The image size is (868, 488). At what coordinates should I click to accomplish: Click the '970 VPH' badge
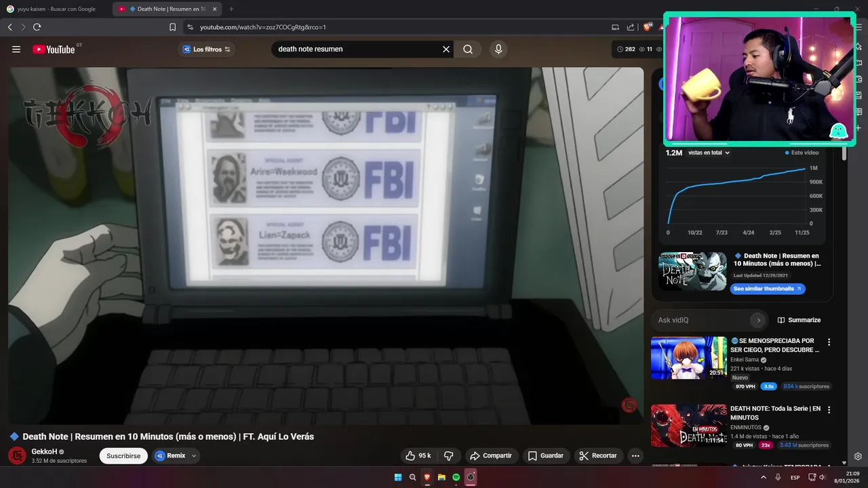click(745, 386)
